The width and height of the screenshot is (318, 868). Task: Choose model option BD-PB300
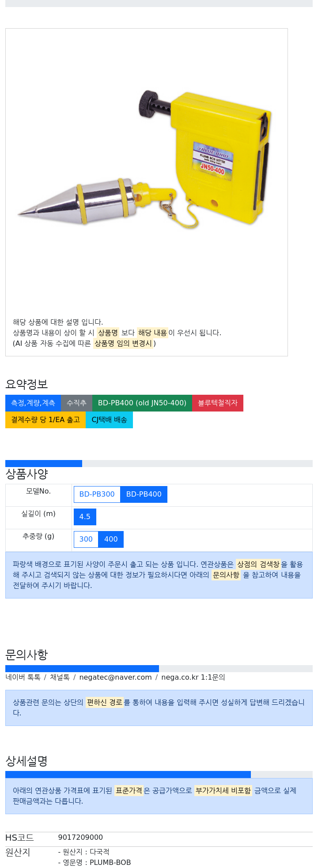pos(97,494)
